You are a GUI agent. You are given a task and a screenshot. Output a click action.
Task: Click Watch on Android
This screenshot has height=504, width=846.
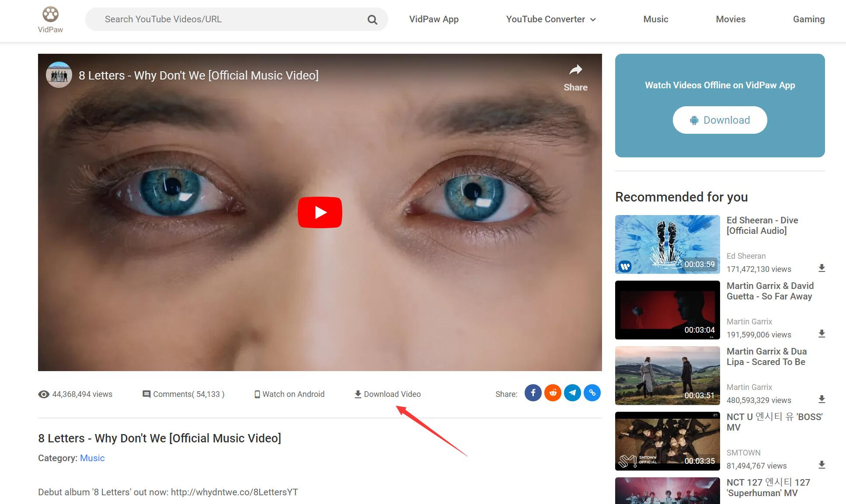(x=289, y=394)
